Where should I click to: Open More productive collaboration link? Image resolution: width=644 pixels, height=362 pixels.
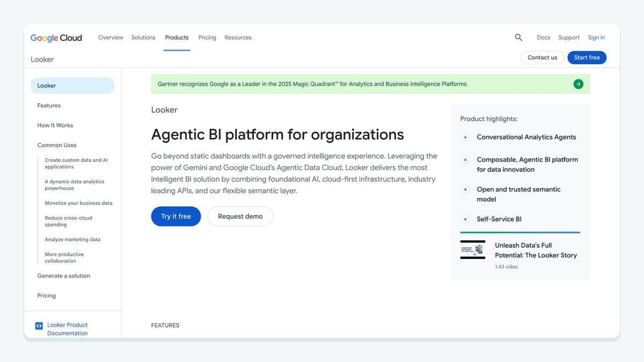64,258
